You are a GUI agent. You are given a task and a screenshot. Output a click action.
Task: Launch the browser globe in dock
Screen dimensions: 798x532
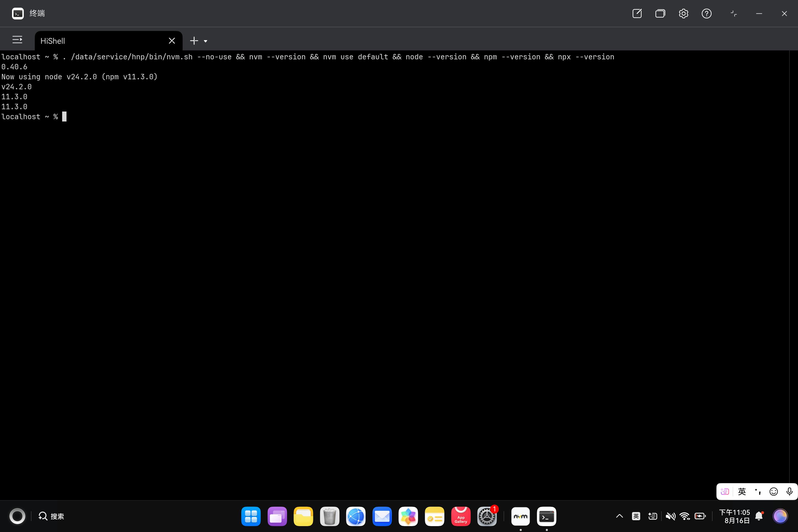pos(356,516)
